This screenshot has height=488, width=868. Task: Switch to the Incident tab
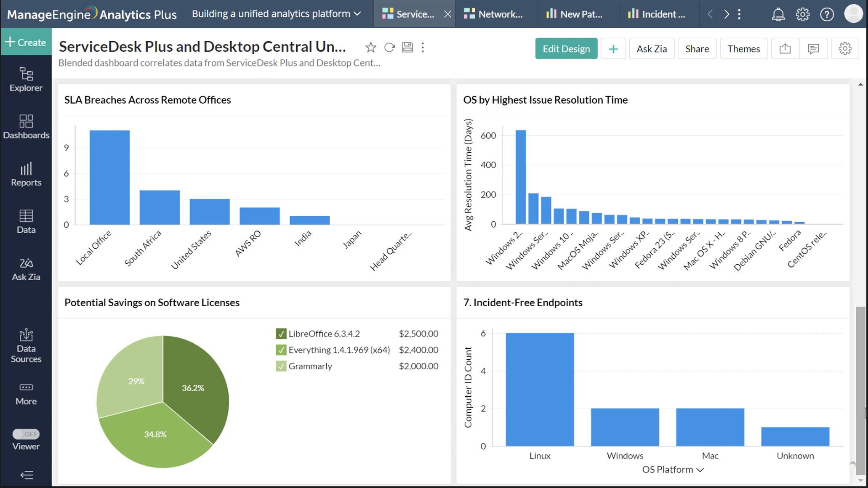tap(657, 14)
